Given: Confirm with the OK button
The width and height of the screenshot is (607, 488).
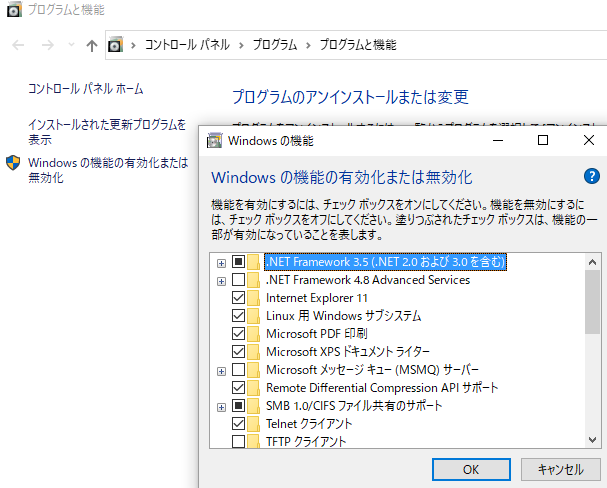Looking at the screenshot, I should point(471,469).
